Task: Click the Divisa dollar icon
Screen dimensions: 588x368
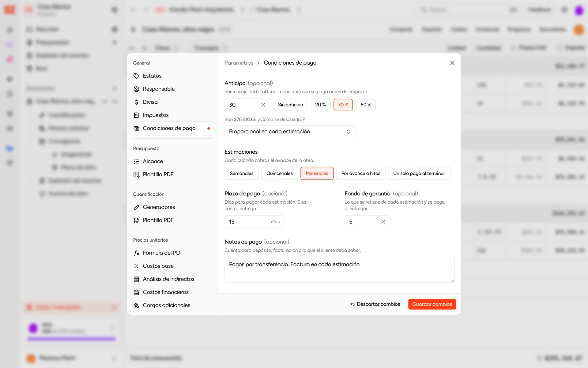Action: [136, 102]
